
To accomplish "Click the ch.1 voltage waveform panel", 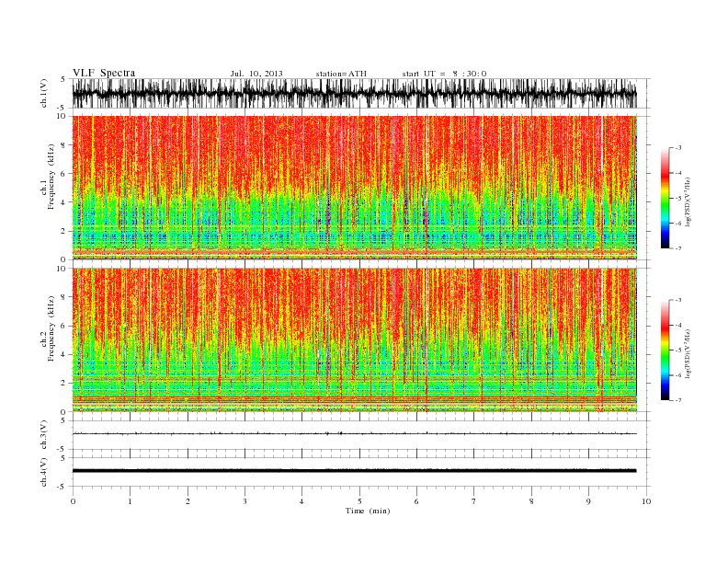I will [361, 93].
